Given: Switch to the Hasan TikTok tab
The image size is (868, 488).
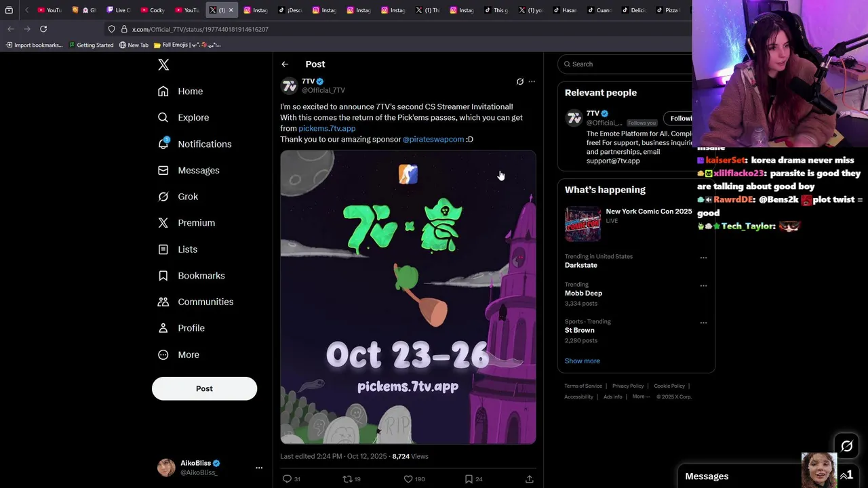Looking at the screenshot, I should pos(565,10).
